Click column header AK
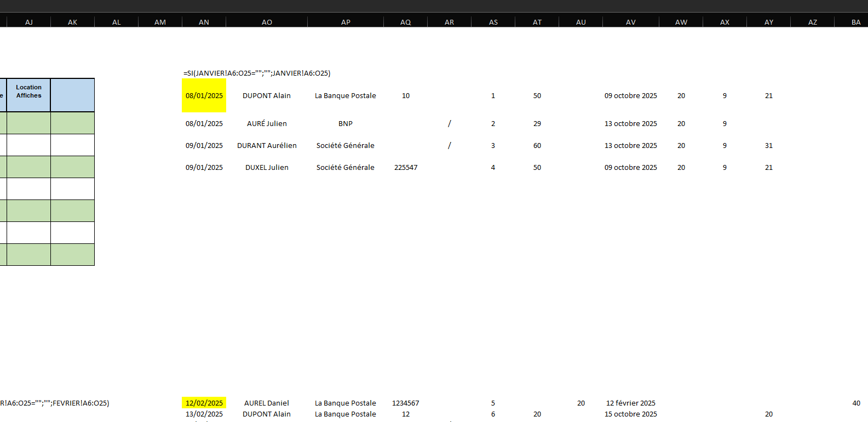The height and width of the screenshot is (422, 868). coord(72,22)
